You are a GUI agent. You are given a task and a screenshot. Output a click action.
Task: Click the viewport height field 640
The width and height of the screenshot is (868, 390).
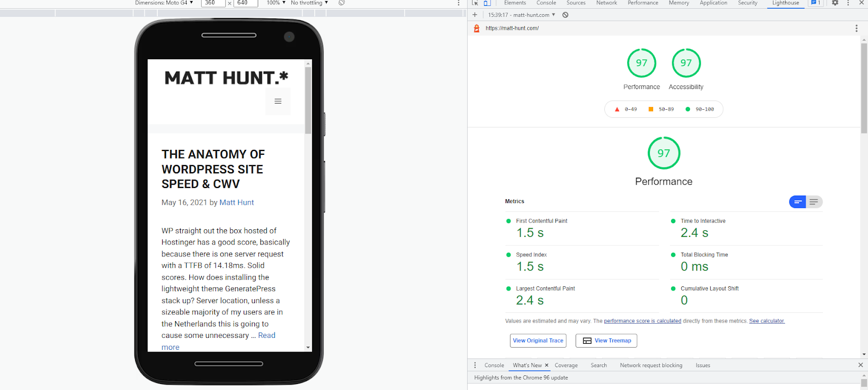click(x=246, y=3)
